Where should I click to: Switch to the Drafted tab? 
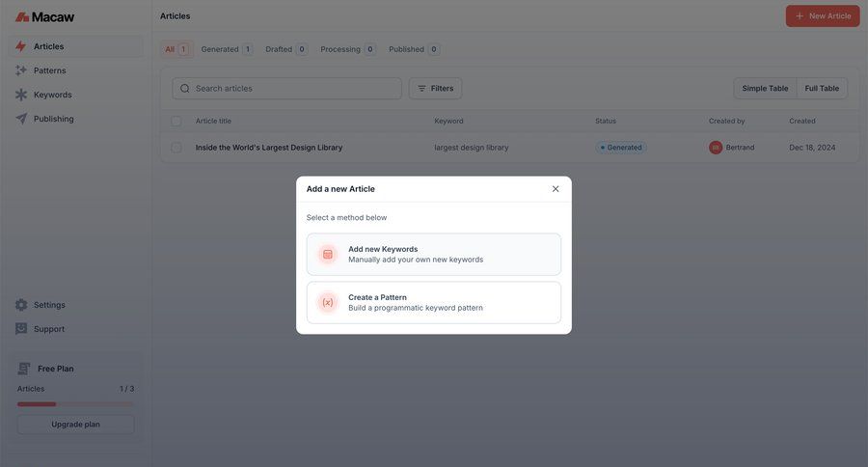(286, 49)
